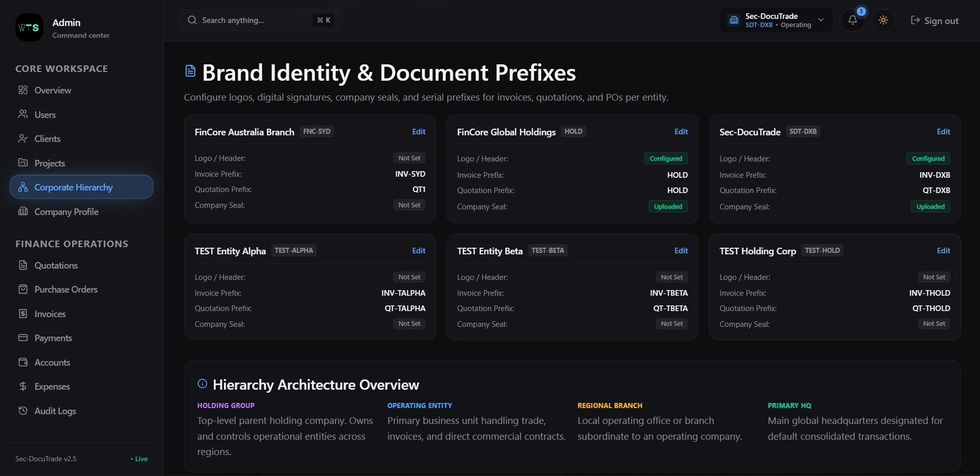Click the WTS admin logo
This screenshot has height=476, width=980.
click(29, 28)
